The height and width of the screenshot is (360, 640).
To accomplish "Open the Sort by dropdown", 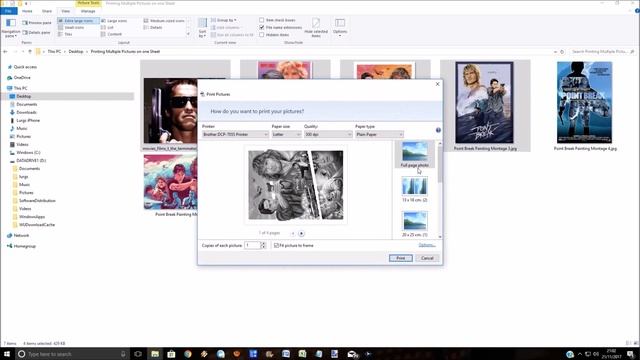I will pos(202,28).
